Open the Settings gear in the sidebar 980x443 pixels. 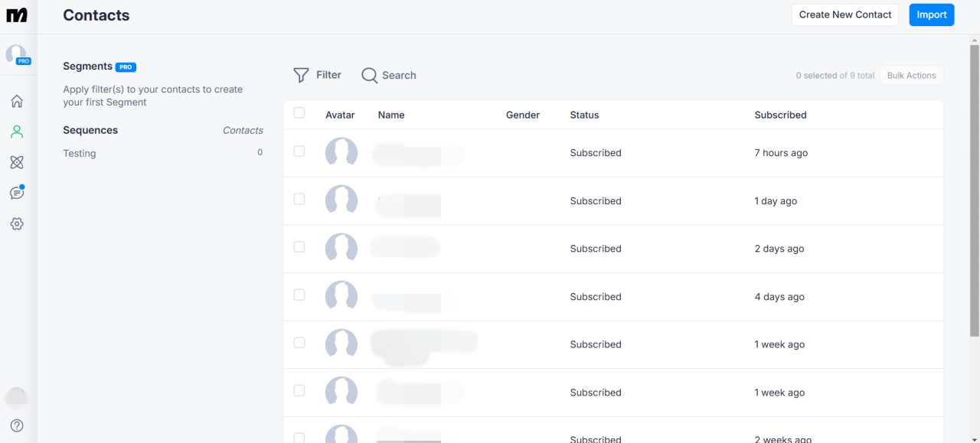click(17, 223)
